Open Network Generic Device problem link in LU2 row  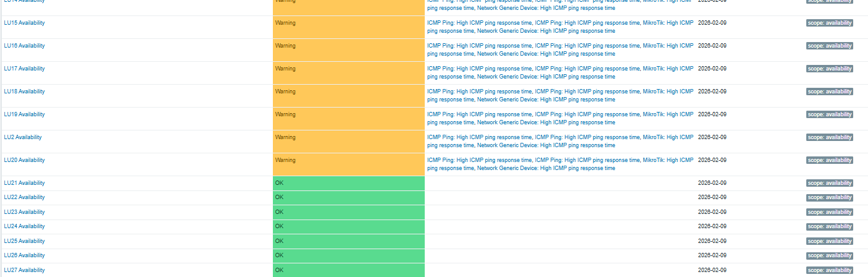click(546, 145)
